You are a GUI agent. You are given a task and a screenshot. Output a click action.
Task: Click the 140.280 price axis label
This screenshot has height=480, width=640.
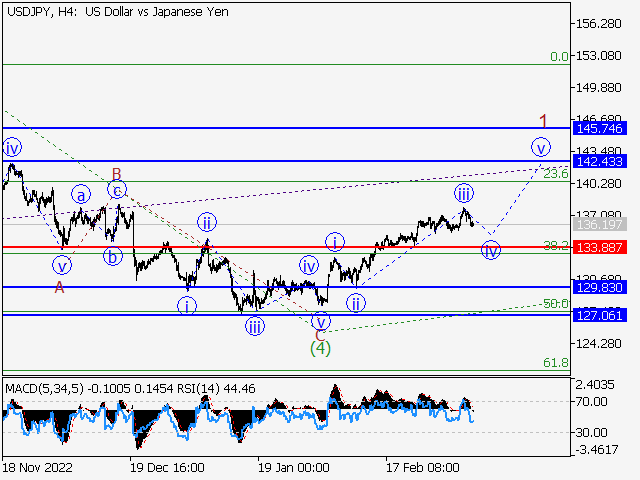[598, 184]
